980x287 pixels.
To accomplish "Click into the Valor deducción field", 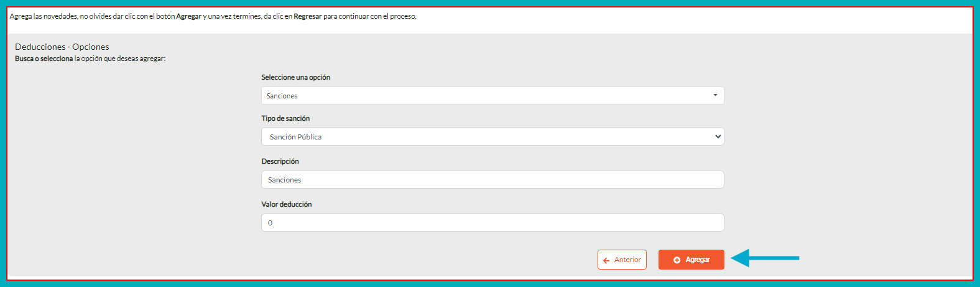I will tap(492, 223).
